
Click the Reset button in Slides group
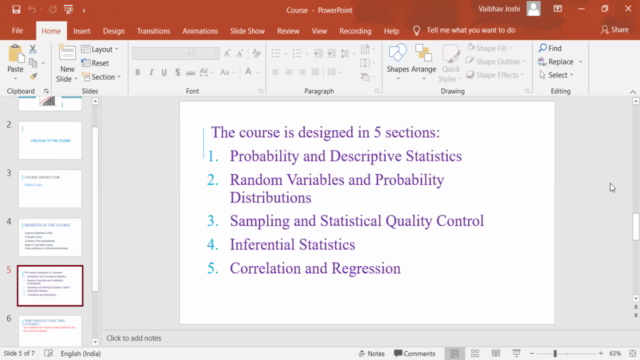click(x=95, y=63)
